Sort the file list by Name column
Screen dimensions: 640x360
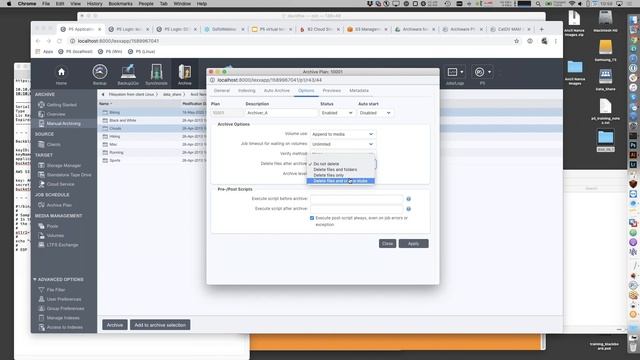105,104
